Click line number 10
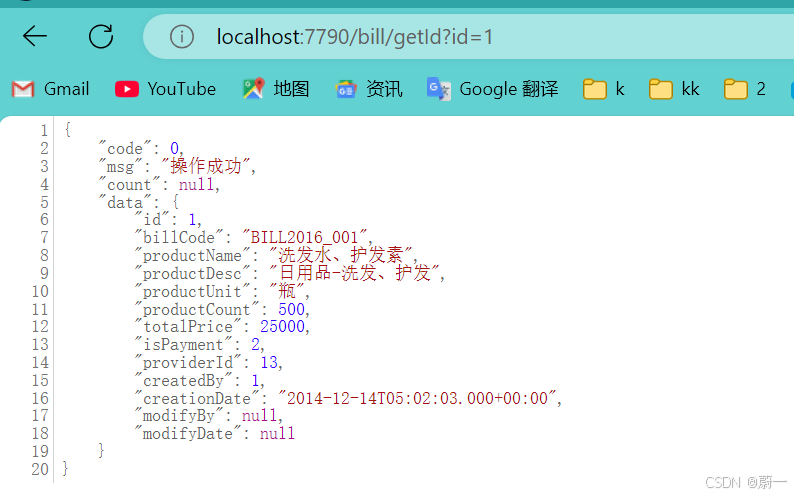 (x=40, y=292)
